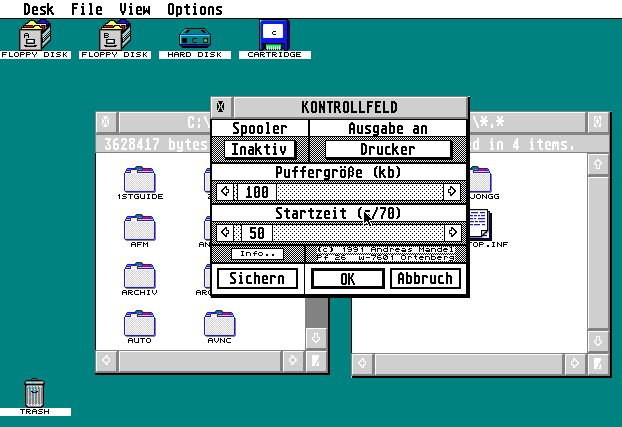Screen dimensions: 622x427
Task: Click the CARTRIDGE desktop icon
Action: (274, 34)
